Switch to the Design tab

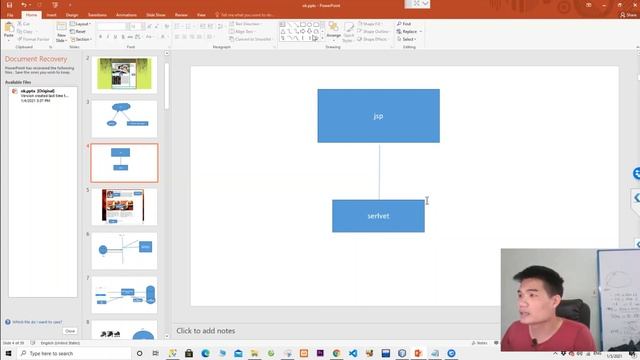[x=72, y=15]
